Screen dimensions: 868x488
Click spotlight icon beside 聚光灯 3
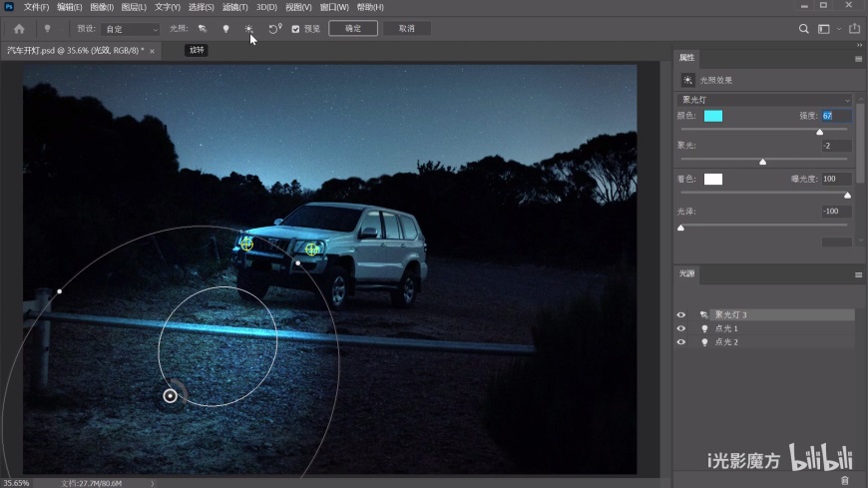[x=704, y=314]
